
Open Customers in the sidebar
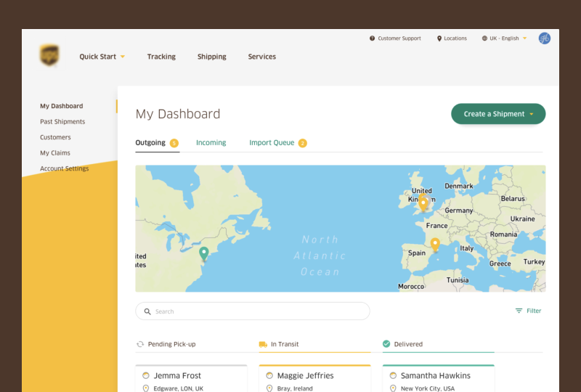[x=55, y=137]
